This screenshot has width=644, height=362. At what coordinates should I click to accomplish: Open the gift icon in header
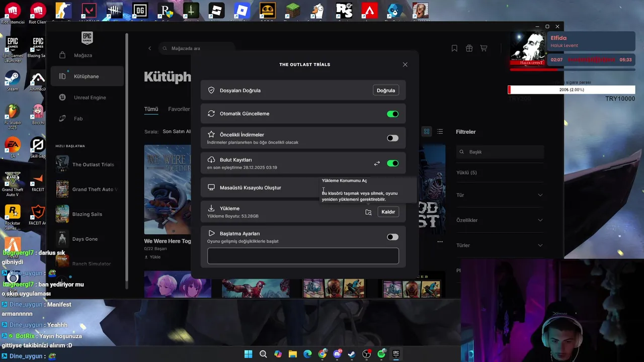point(469,48)
